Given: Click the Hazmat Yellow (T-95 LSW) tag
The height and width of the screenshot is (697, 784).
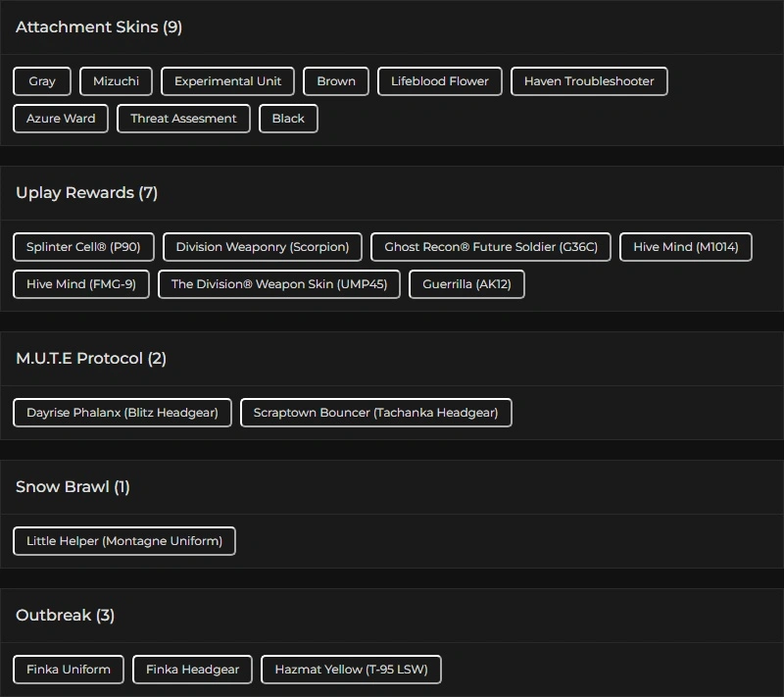Looking at the screenshot, I should pyautogui.click(x=351, y=670).
